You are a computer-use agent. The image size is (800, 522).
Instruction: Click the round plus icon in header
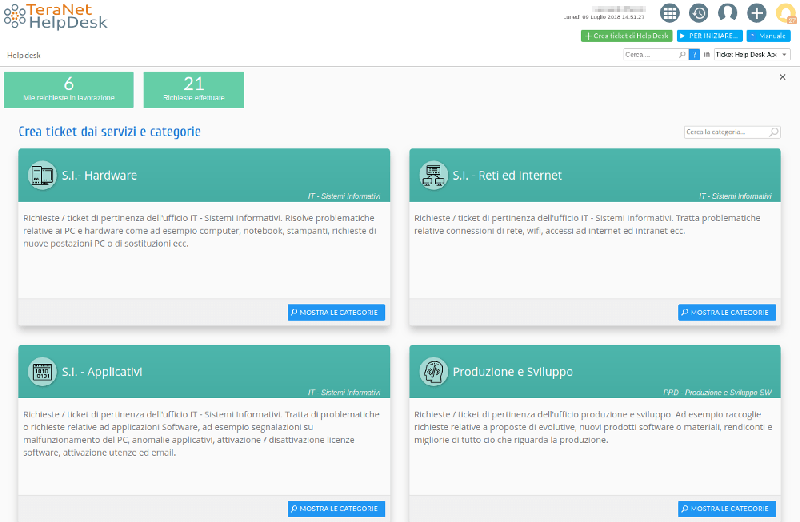point(757,13)
